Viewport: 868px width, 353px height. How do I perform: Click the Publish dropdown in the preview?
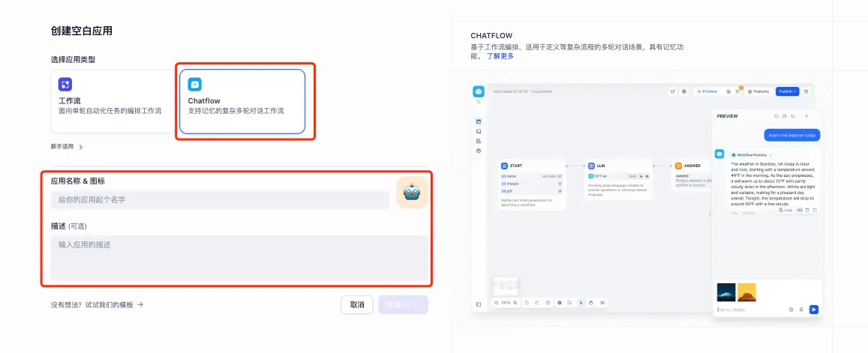click(787, 91)
